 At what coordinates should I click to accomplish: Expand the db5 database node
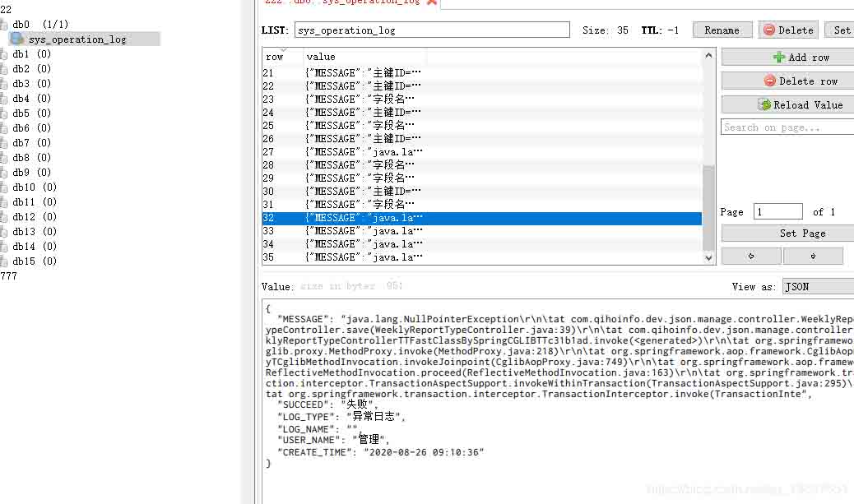[3, 113]
